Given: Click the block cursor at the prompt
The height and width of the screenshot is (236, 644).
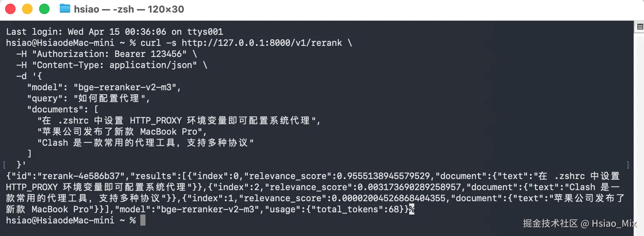Looking at the screenshot, I should 143,220.
